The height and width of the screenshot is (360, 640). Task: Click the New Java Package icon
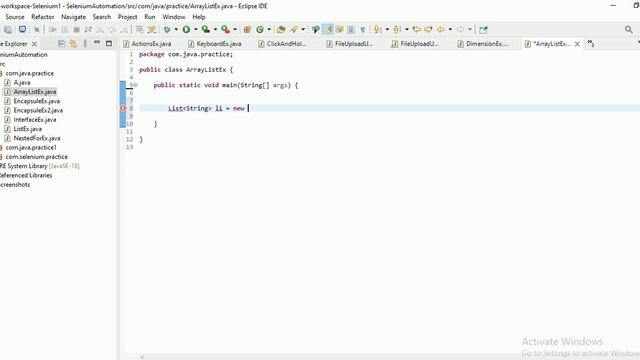[247, 29]
